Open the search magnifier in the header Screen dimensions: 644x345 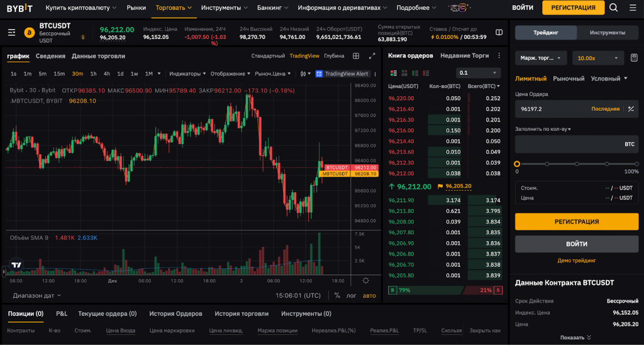pyautogui.click(x=613, y=8)
